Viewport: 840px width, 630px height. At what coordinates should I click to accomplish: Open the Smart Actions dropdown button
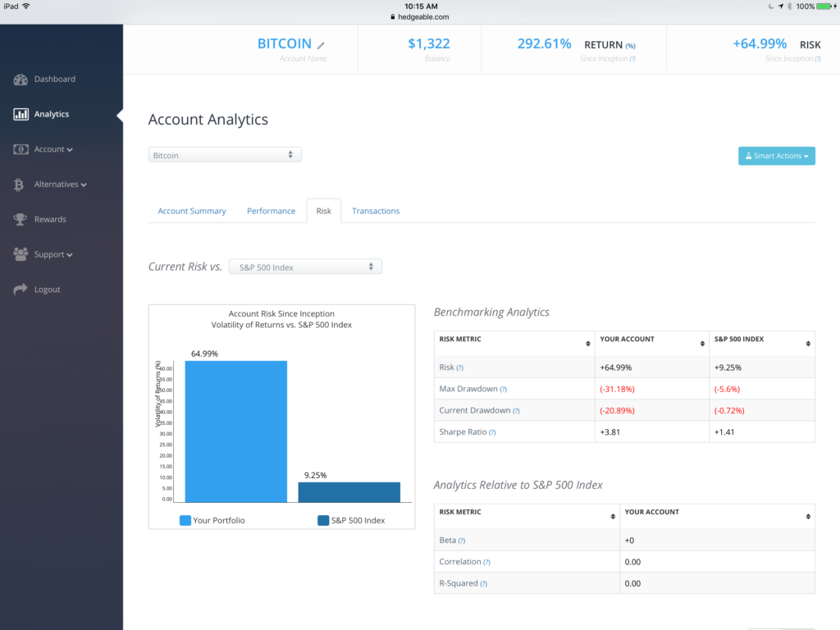pos(777,156)
